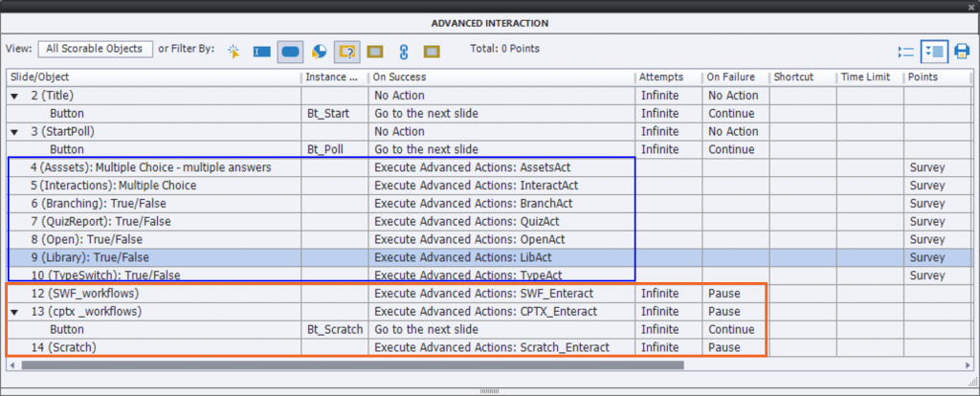980x396 pixels.
Task: Open the All Scorable Objects view dropdown
Action: pyautogui.click(x=95, y=49)
